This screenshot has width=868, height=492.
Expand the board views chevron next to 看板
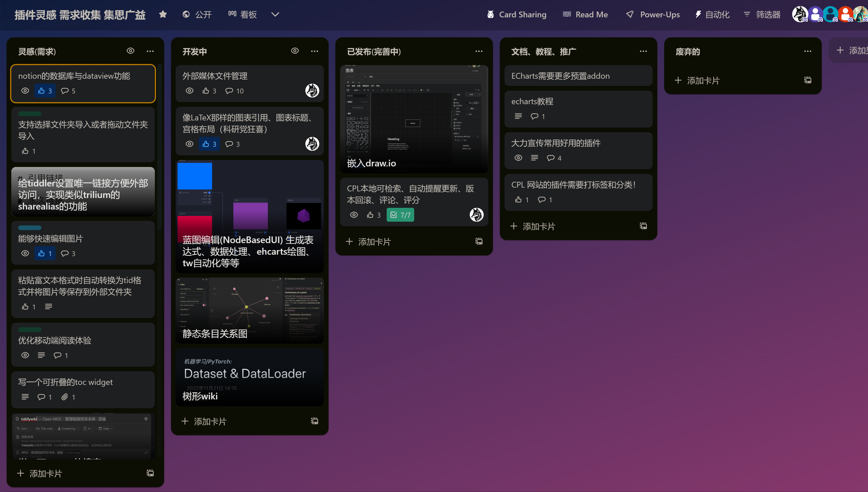pos(275,14)
